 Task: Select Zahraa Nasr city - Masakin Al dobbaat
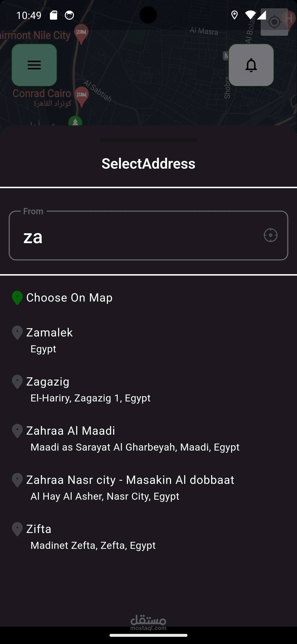pyautogui.click(x=130, y=487)
